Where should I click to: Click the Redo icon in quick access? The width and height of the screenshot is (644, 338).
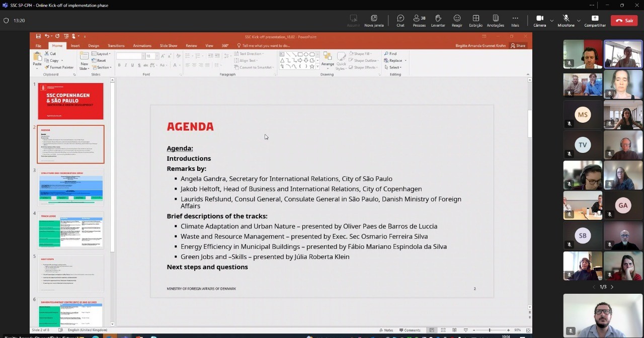57,36
